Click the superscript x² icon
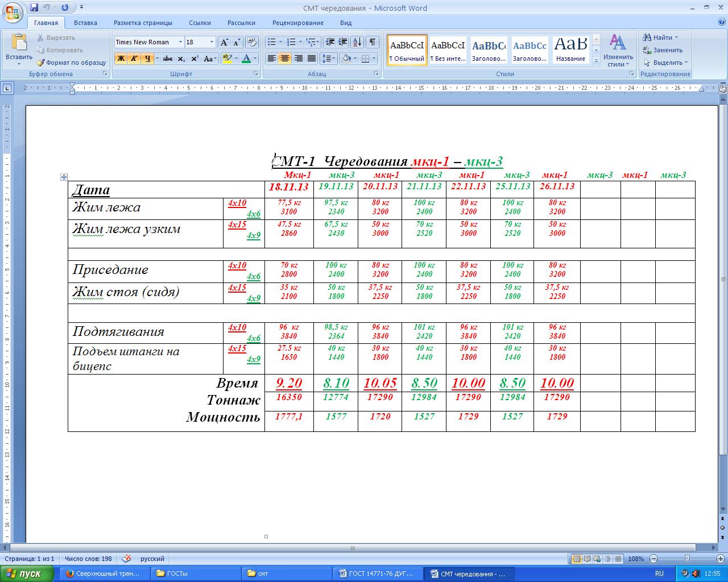This screenshot has height=582, width=728. pyautogui.click(x=195, y=59)
